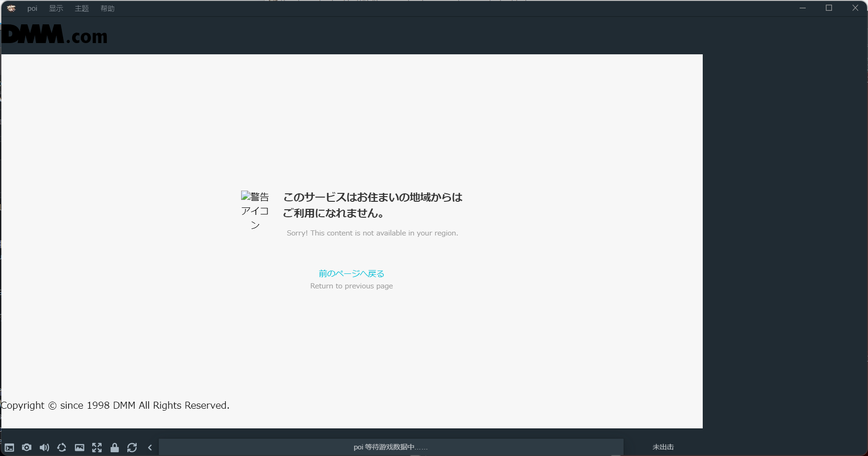The width and height of the screenshot is (868, 456).
Task: Open the 显示 display menu
Action: [x=56, y=8]
